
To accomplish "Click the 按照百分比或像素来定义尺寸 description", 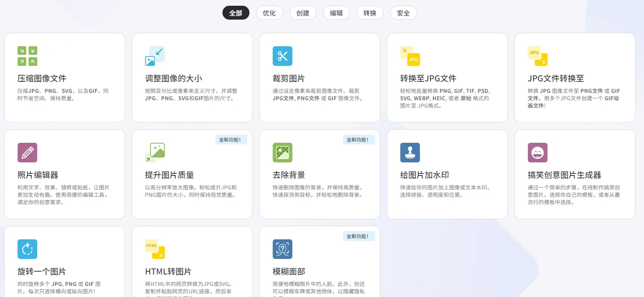I will point(191,94).
